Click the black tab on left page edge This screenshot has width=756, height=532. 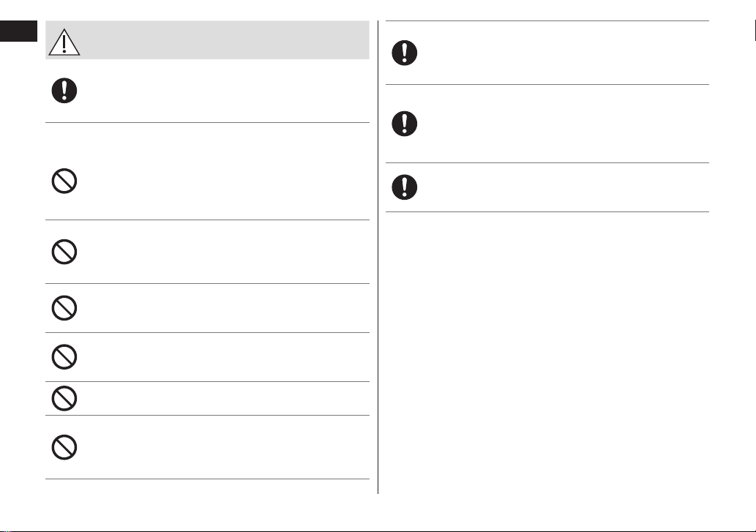tap(18, 31)
